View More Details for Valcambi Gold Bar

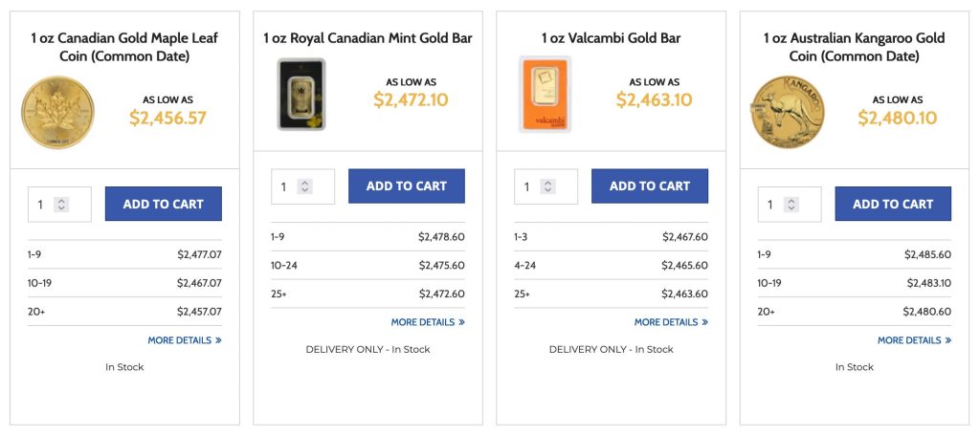[671, 322]
